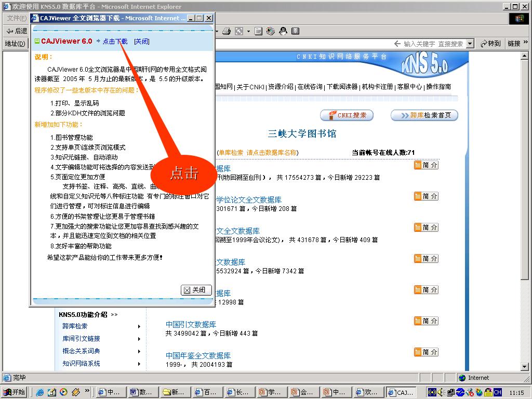Click the double-chevron down toolbar icon
The height and width of the screenshot is (399, 532).
[x=296, y=31]
